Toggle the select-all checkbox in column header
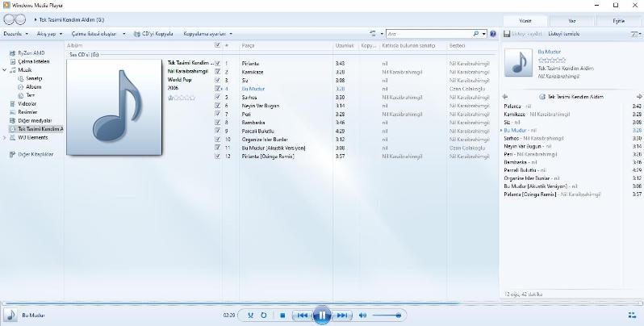Screen dimensions: 644x326 (x=218, y=45)
